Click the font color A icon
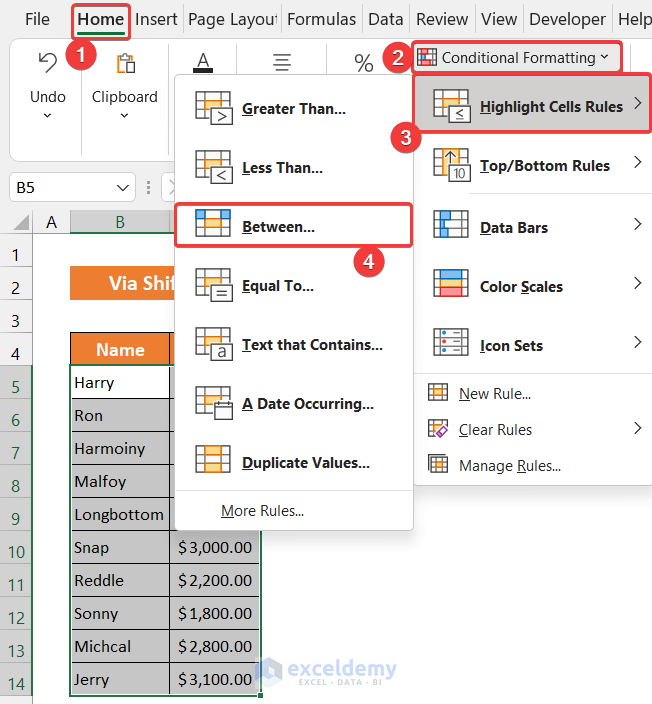 [x=203, y=62]
